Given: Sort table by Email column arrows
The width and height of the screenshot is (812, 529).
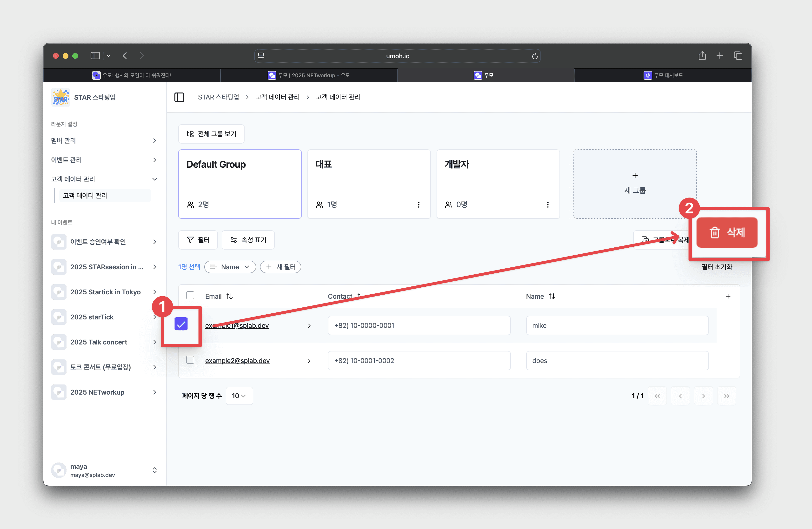Looking at the screenshot, I should coord(229,296).
